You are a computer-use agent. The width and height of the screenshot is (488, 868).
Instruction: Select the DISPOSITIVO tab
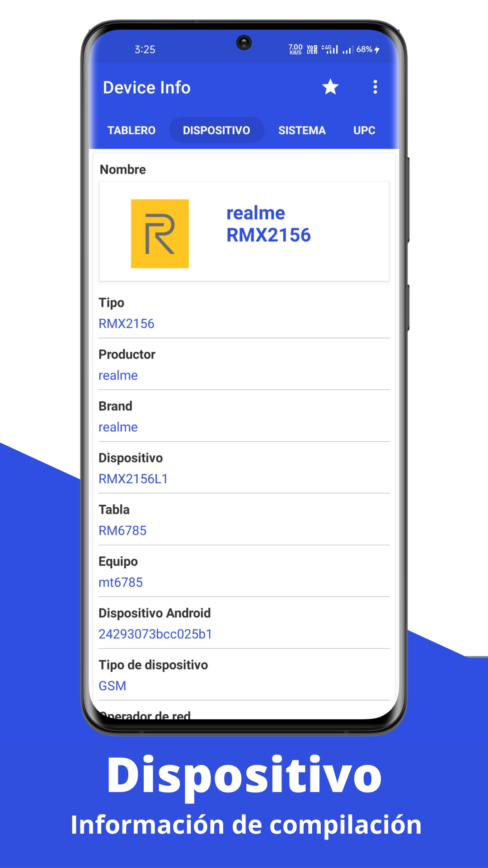click(x=216, y=130)
